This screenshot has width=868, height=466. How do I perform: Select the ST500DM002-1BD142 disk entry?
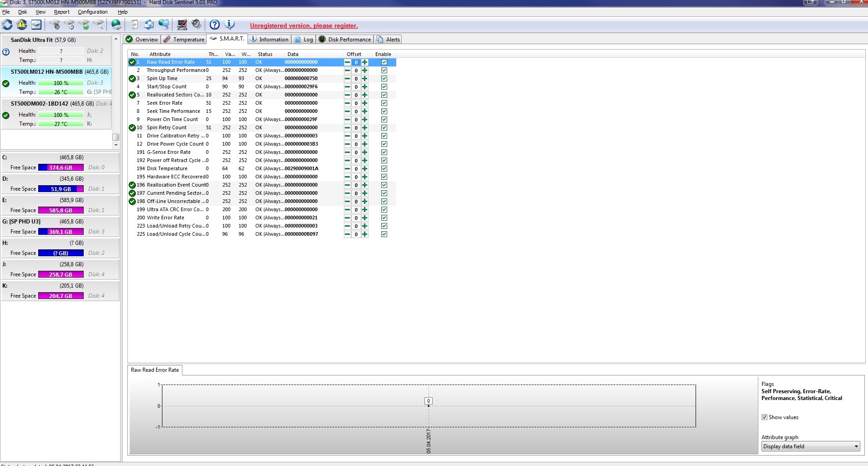pyautogui.click(x=57, y=114)
